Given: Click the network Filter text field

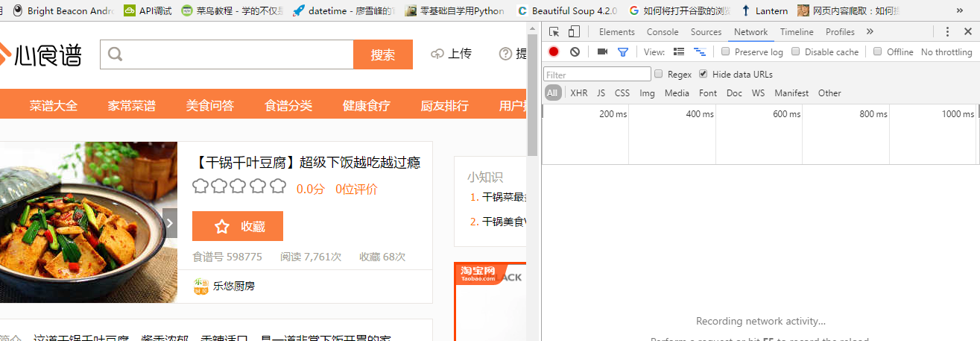Looking at the screenshot, I should point(597,75).
